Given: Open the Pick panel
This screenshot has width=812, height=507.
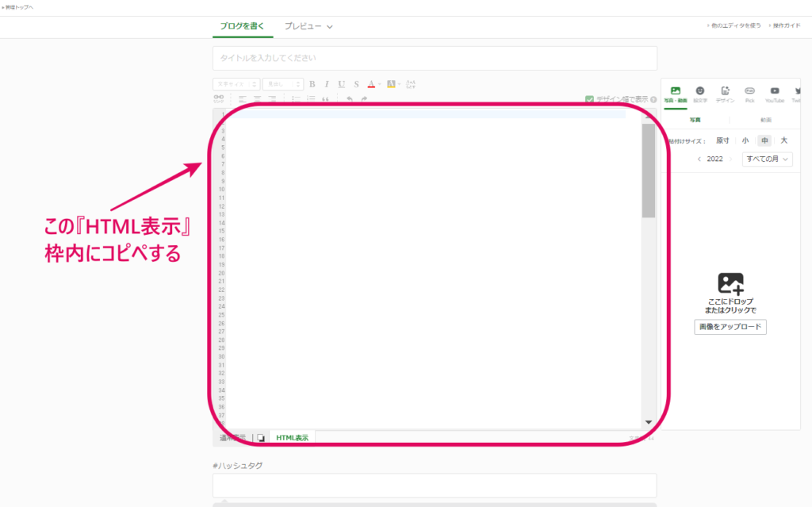Looking at the screenshot, I should (x=749, y=94).
